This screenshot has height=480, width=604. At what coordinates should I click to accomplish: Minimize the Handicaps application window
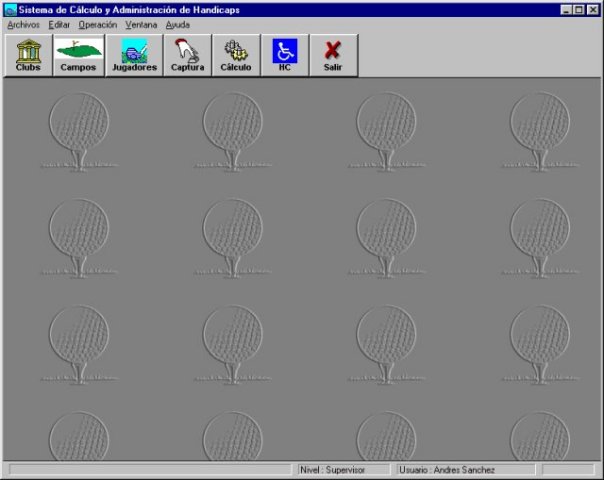point(566,9)
